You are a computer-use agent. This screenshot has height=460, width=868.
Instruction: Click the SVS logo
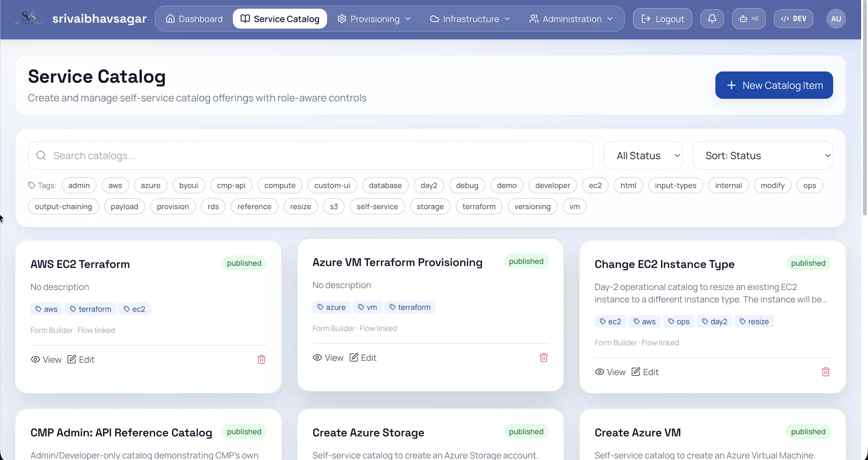pyautogui.click(x=29, y=18)
